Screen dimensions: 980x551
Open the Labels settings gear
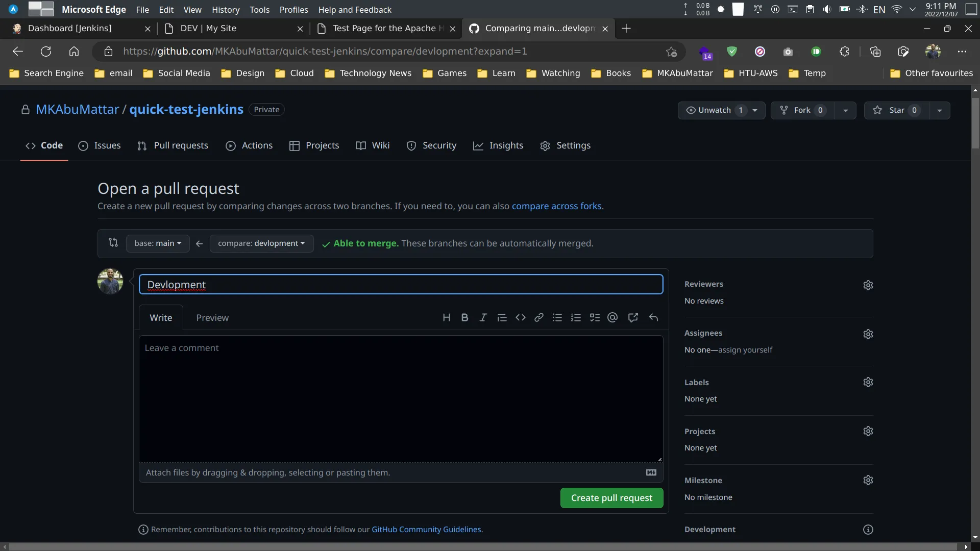click(x=868, y=382)
